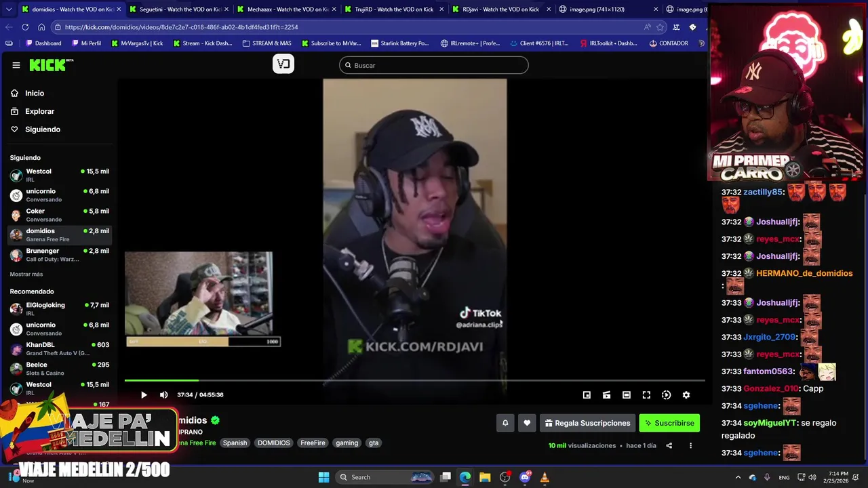868x488 pixels.
Task: Open Beelce recommended channel
Action: point(60,368)
